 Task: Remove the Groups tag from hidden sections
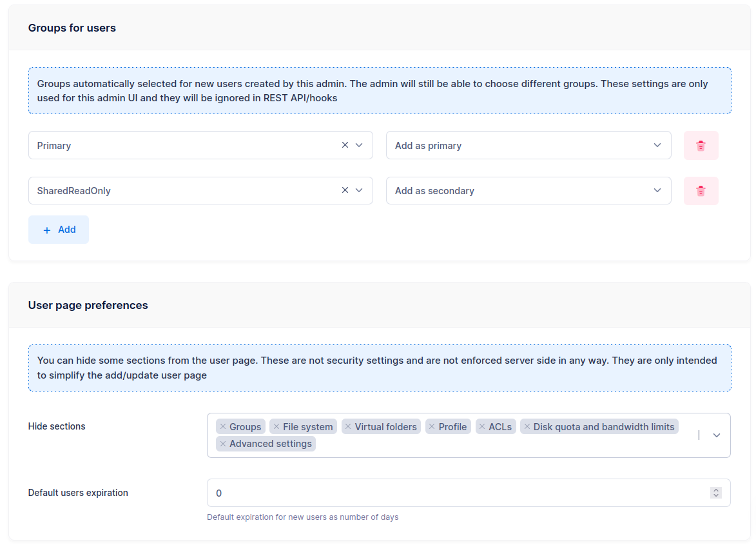pos(222,426)
